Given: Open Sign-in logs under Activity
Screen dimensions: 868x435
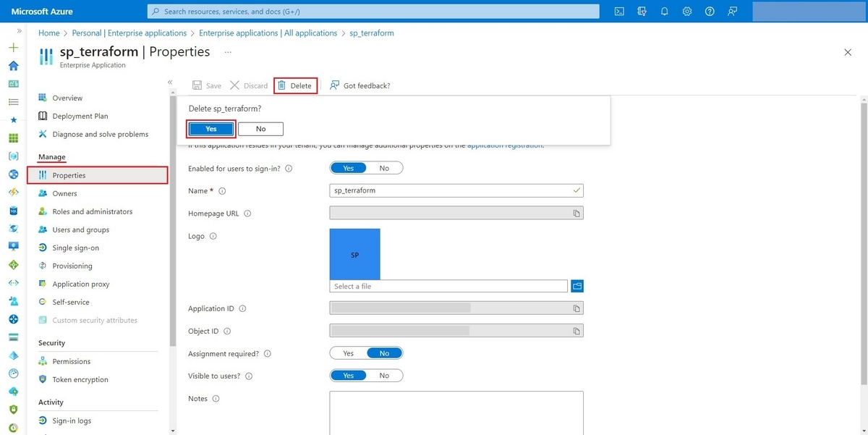Looking at the screenshot, I should click(72, 420).
